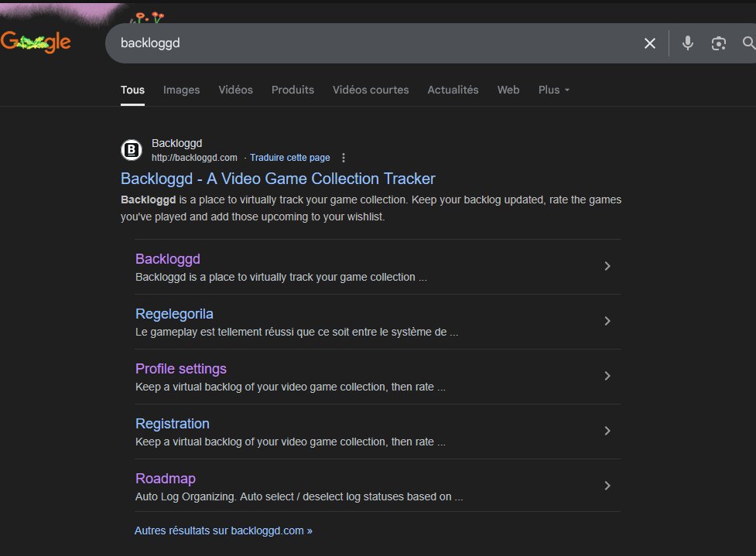Expand the chevron on the Regelegorila row
Viewport: 756px width, 556px height.
coord(607,322)
